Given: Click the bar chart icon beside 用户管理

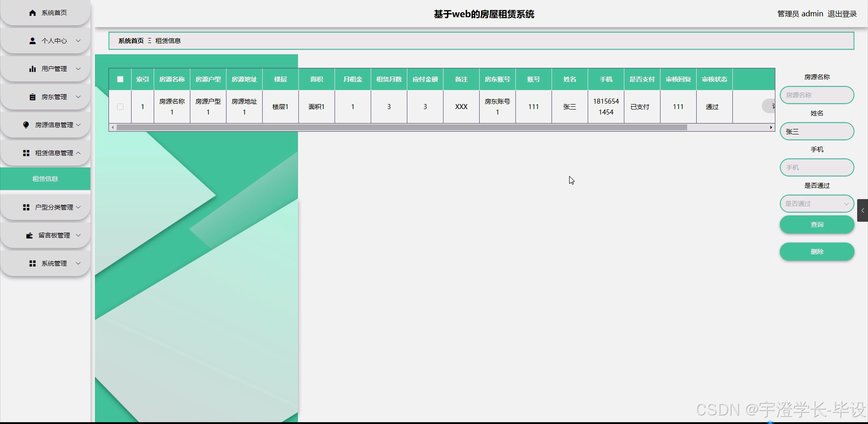Looking at the screenshot, I should pos(33,69).
